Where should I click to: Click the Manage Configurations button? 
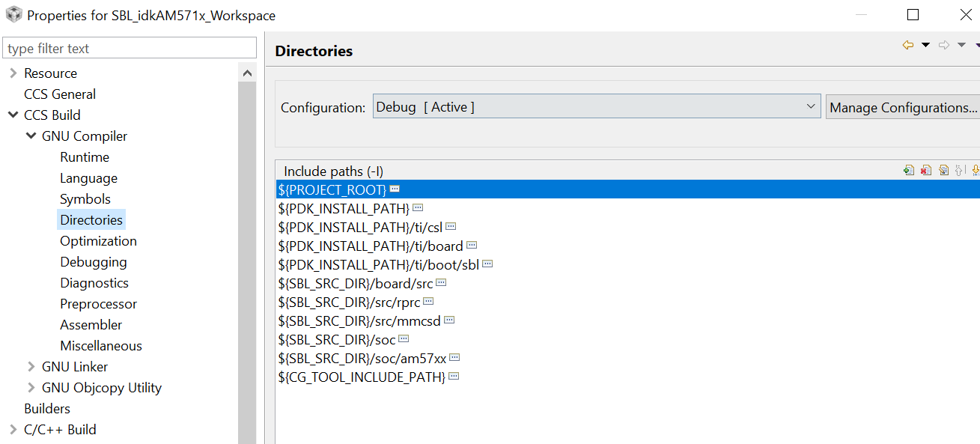[x=903, y=107]
